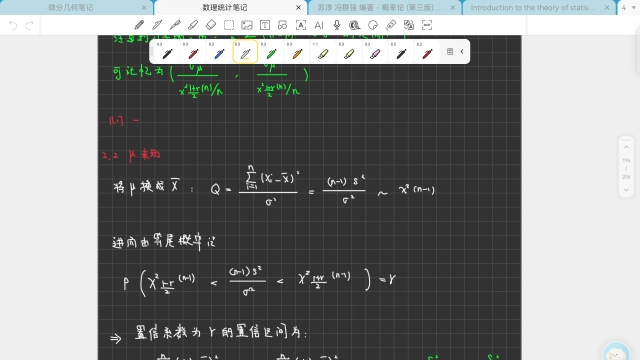This screenshot has height=360, width=640.
Task: Collapse the pen preset bar
Action: click(462, 51)
